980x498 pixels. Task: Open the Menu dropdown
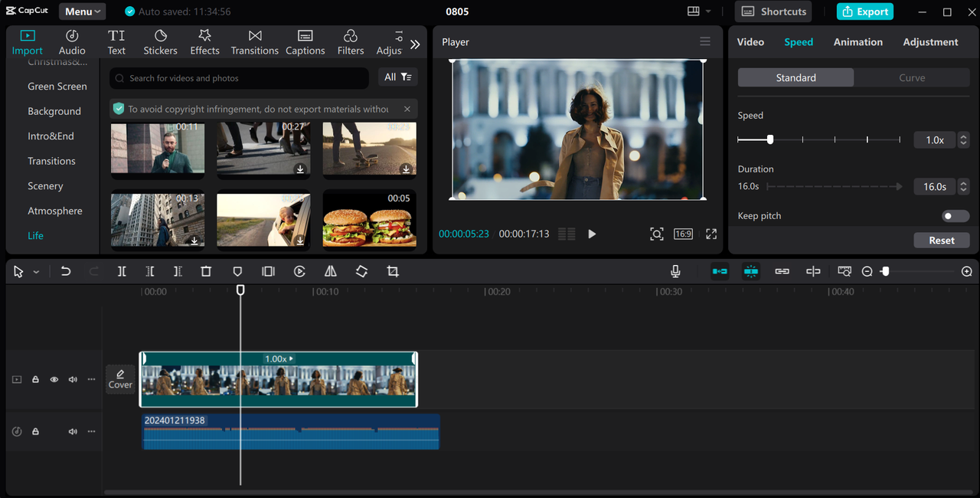pyautogui.click(x=82, y=11)
